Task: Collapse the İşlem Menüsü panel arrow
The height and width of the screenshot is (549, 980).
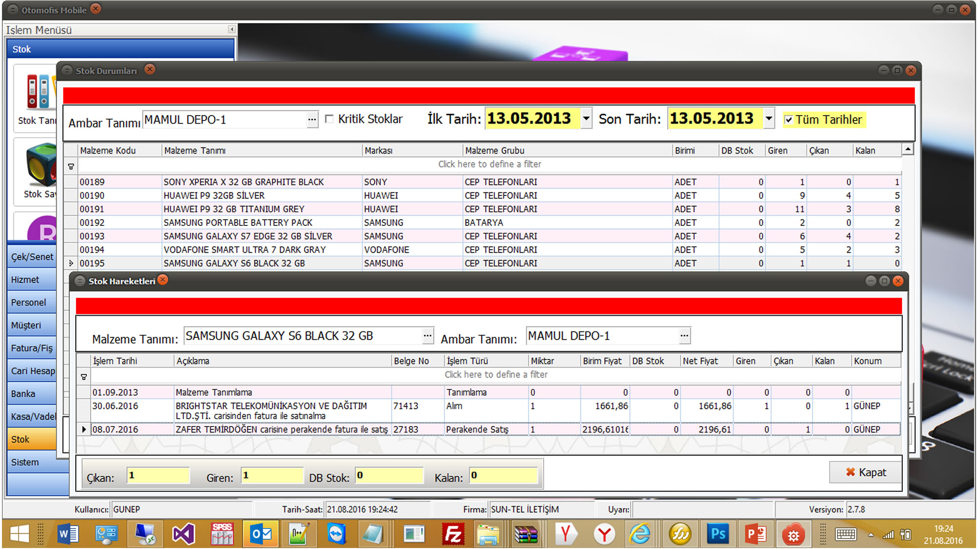Action: tap(232, 29)
